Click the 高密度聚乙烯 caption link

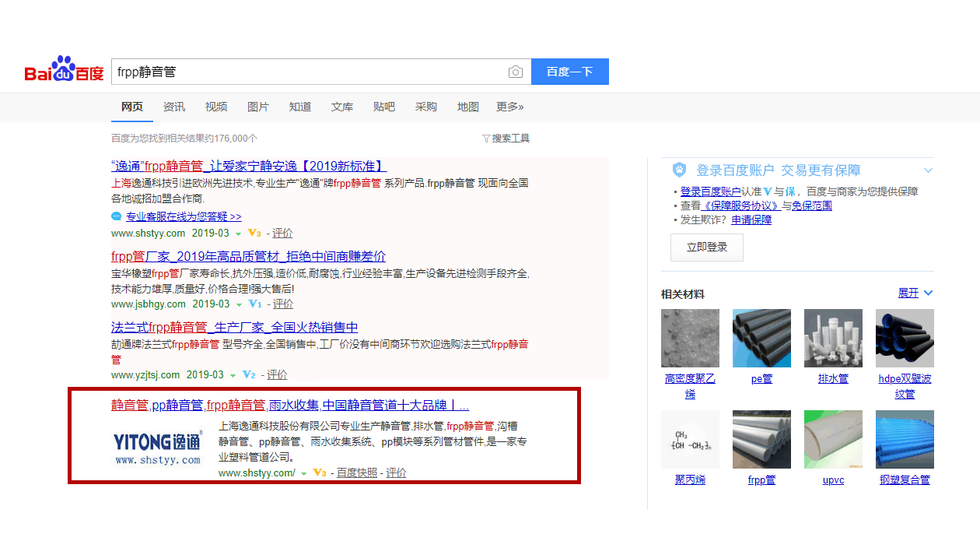pos(690,386)
